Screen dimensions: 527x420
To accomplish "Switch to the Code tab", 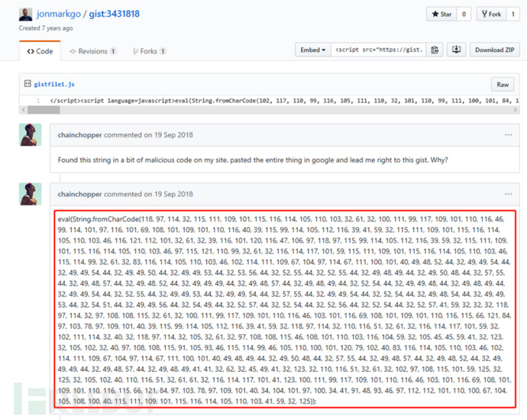I will [40, 51].
